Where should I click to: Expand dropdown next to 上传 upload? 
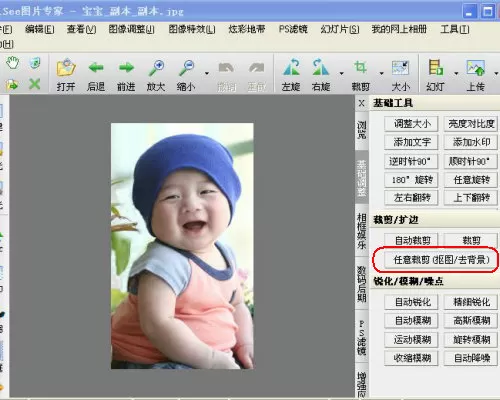[496, 73]
